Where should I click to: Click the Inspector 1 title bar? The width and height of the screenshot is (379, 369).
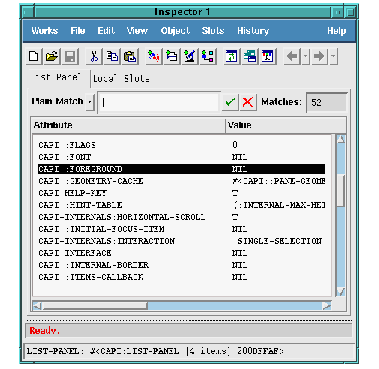coord(182,12)
